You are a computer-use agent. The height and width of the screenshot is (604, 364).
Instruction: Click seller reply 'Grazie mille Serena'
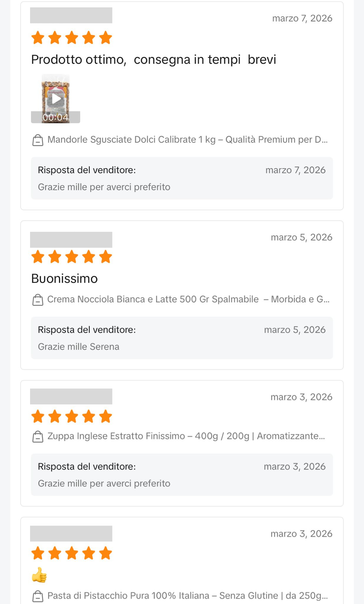pos(79,347)
